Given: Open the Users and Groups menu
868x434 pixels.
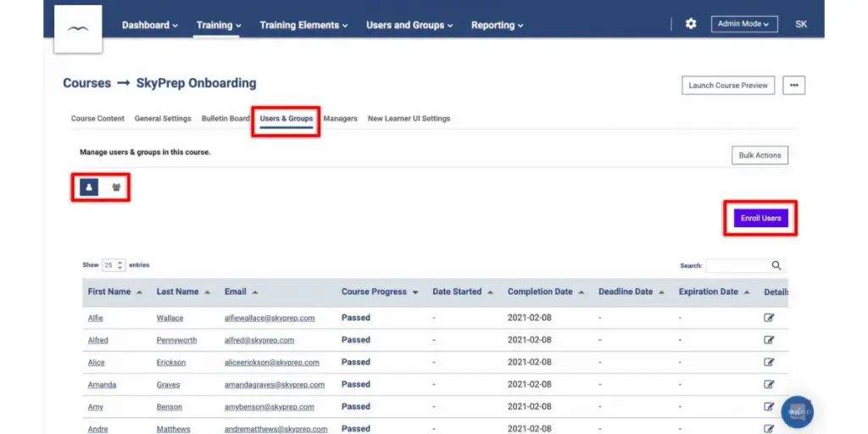Looking at the screenshot, I should point(409,25).
